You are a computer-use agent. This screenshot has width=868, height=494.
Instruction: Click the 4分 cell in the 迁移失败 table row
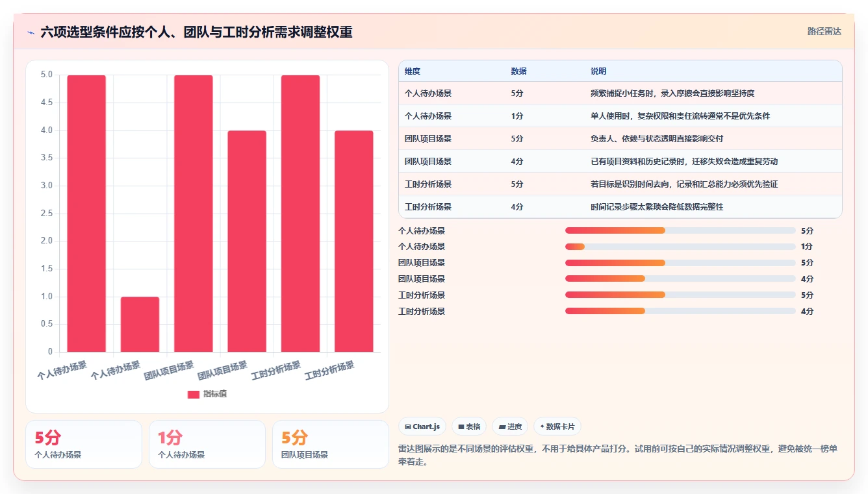click(x=517, y=162)
